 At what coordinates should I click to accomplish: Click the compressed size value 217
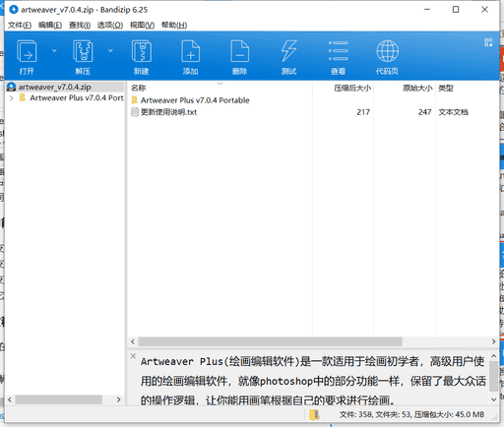[x=363, y=112]
